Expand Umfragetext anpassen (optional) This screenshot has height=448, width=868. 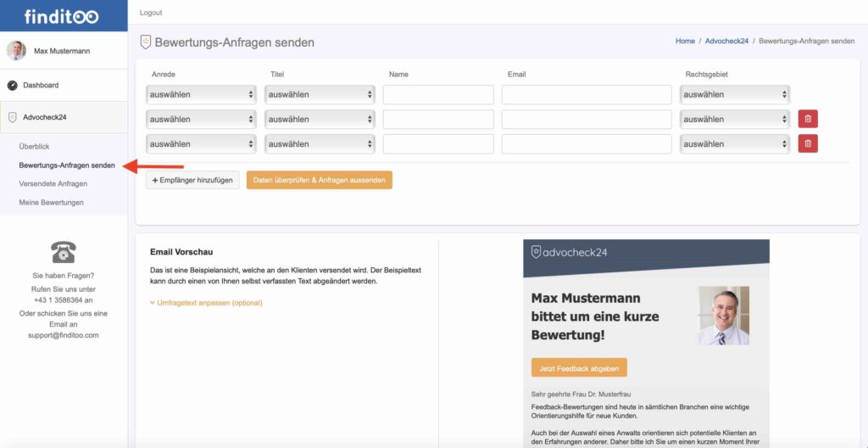coord(206,303)
